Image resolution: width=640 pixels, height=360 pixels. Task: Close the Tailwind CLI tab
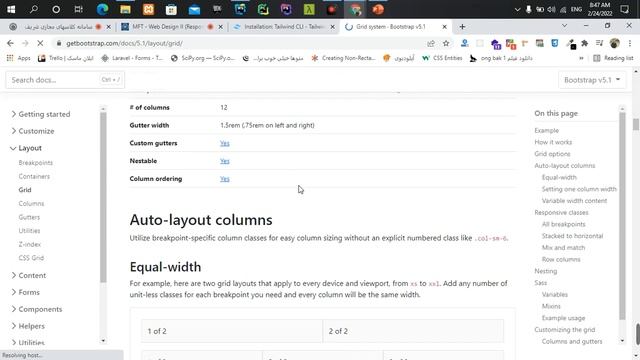coord(333,27)
